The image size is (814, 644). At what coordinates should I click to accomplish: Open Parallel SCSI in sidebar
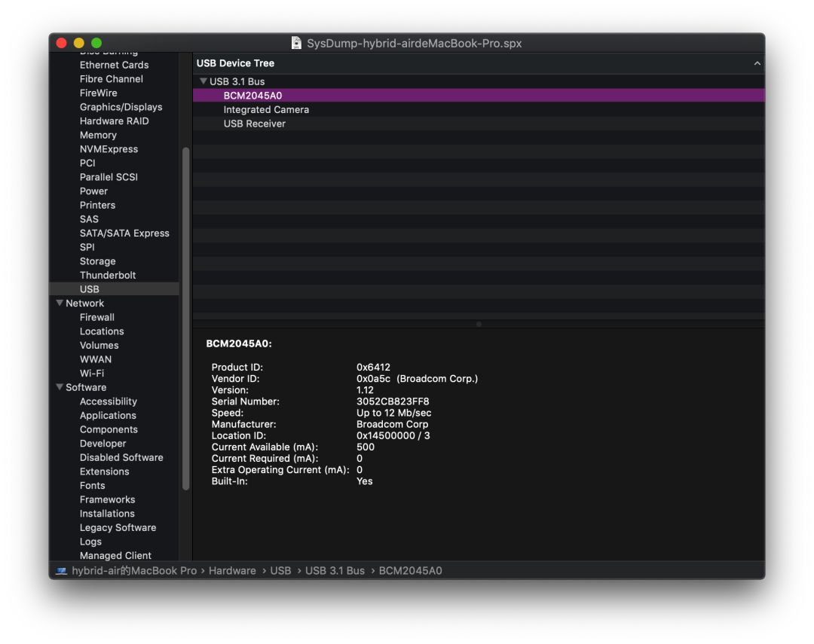[109, 177]
